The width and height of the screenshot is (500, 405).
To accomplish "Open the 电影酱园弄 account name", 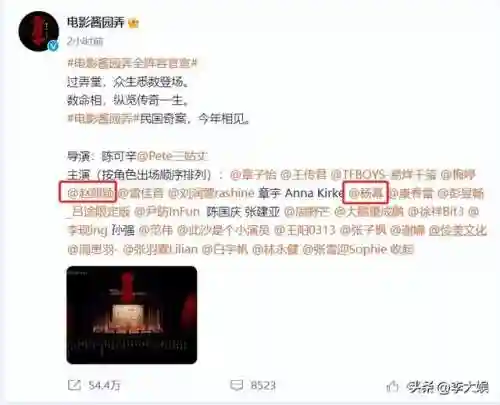I will [x=96, y=23].
